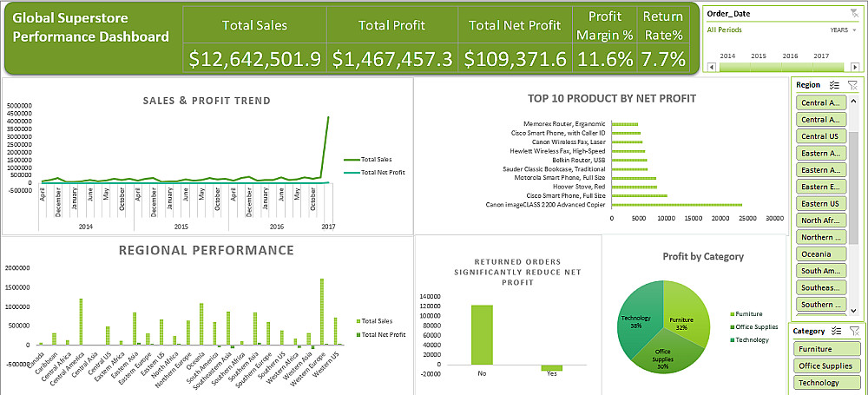Click the Furniture 32% pie slice
Screen dimensions: 868x395
tap(687, 313)
